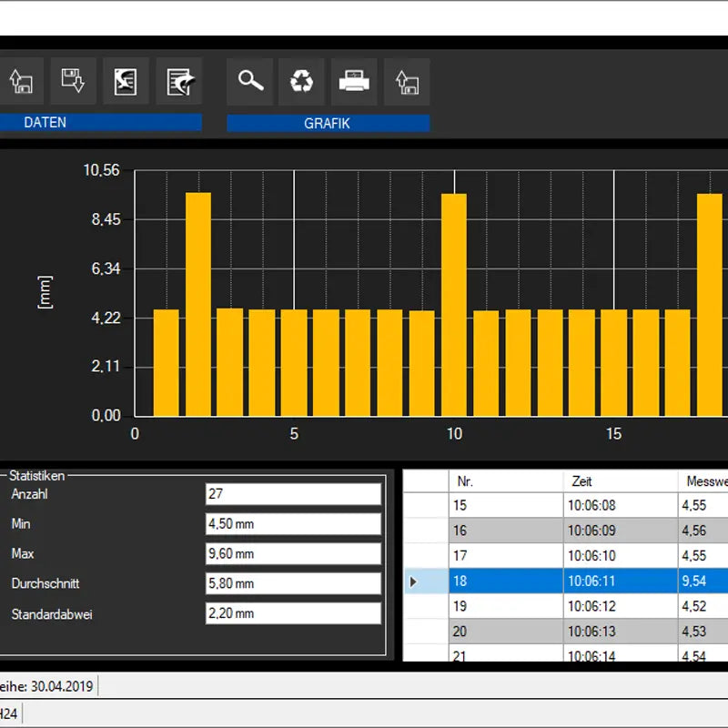Click the report export icon in DATEN group
Screen dimensions: 728x728
[178, 81]
